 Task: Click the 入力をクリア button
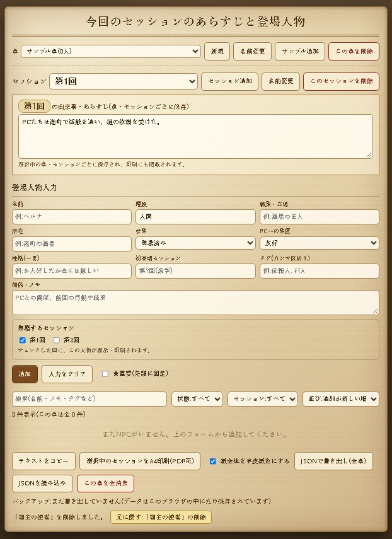[67, 374]
